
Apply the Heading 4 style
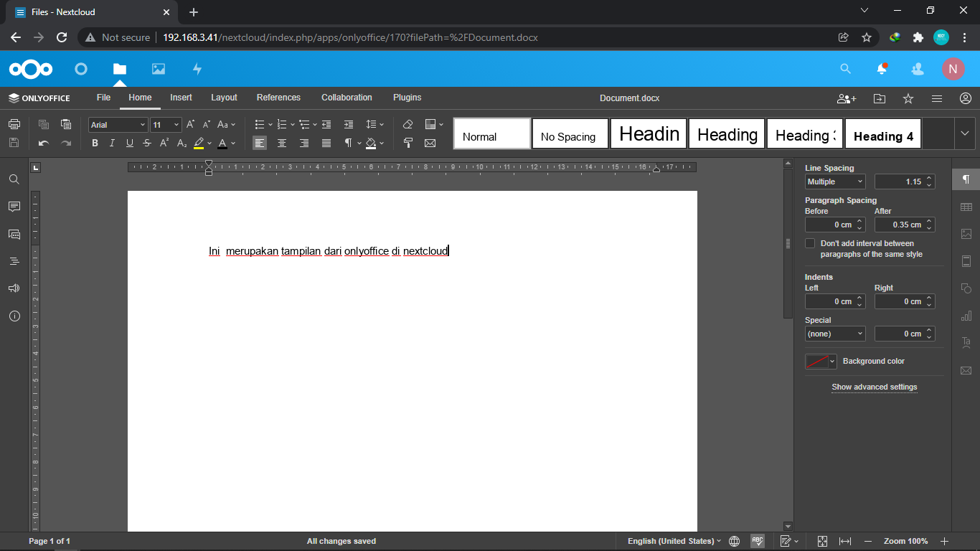[883, 133]
